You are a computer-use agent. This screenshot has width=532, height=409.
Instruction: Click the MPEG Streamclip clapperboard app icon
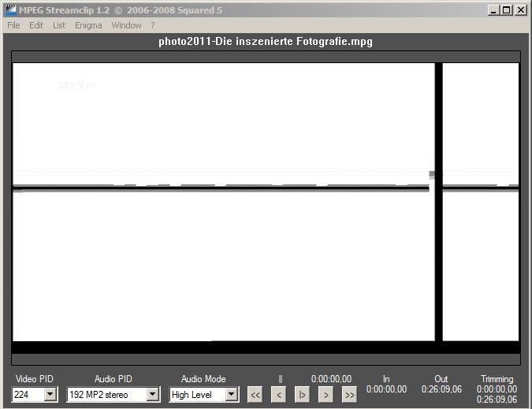[x=10, y=9]
